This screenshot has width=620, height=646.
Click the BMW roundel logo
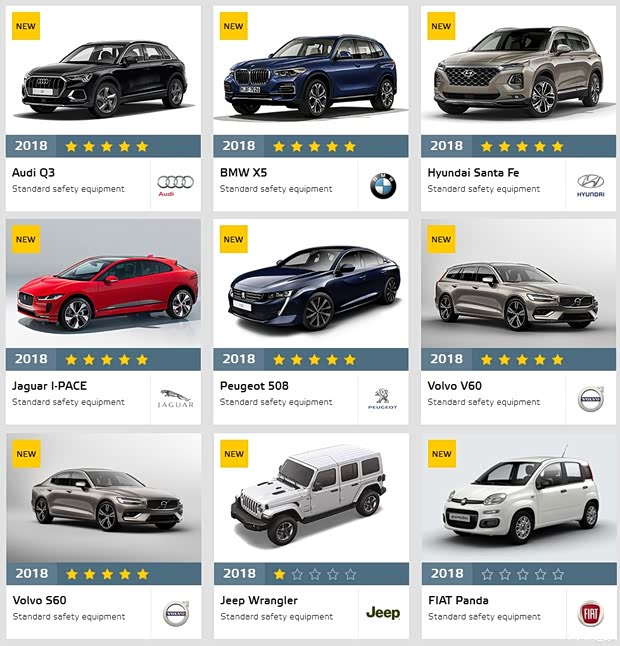(x=383, y=186)
